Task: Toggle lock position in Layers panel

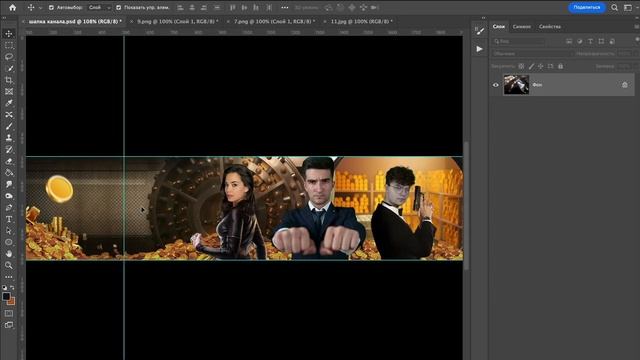Action: (541, 66)
